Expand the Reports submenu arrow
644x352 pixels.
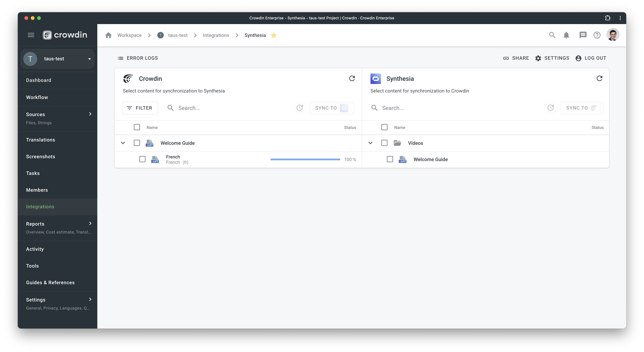tap(90, 224)
